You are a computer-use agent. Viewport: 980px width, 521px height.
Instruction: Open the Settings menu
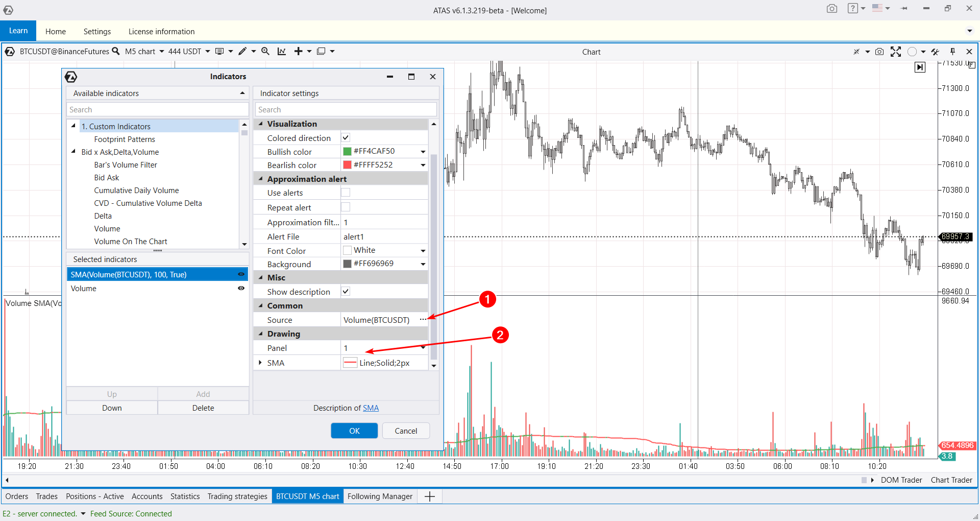[97, 31]
